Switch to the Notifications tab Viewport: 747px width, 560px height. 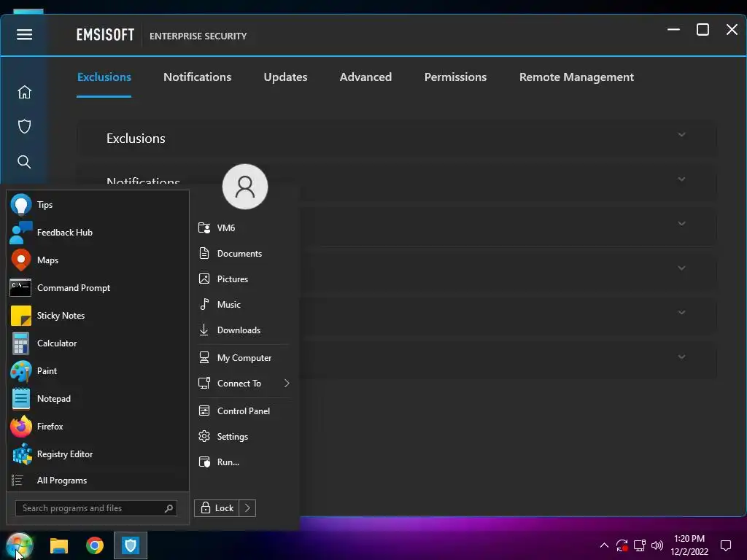197,77
